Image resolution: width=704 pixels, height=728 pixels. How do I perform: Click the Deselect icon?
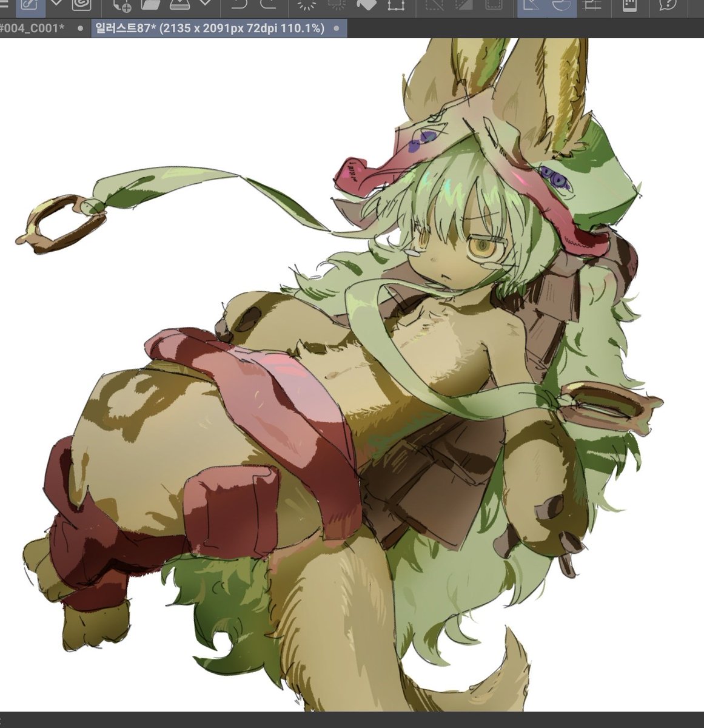coord(435,5)
